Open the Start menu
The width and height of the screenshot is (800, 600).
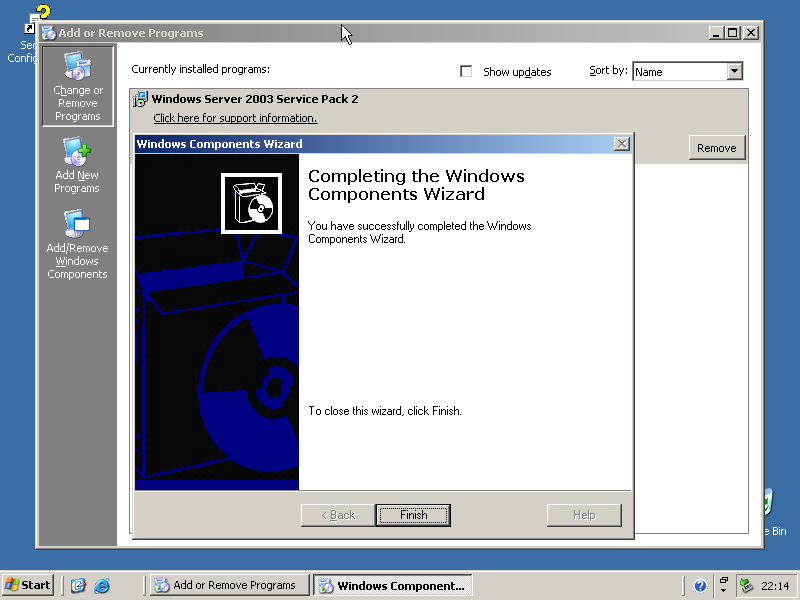click(28, 586)
